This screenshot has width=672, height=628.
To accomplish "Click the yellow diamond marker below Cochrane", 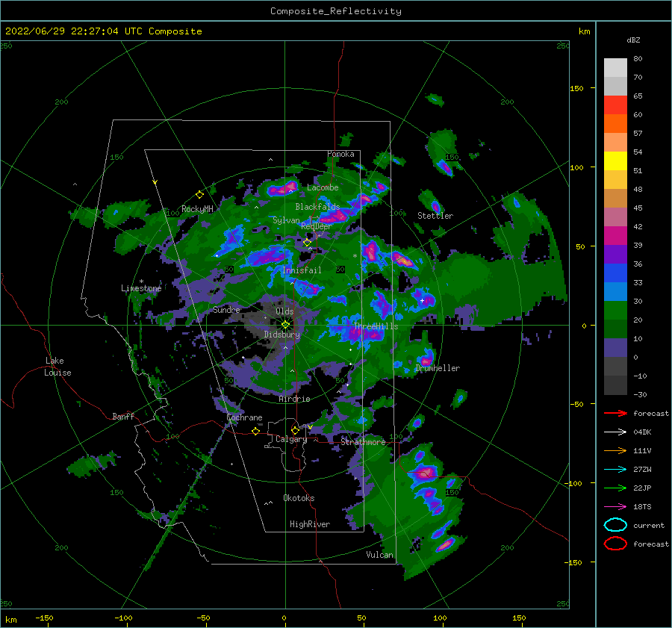I will tap(255, 432).
